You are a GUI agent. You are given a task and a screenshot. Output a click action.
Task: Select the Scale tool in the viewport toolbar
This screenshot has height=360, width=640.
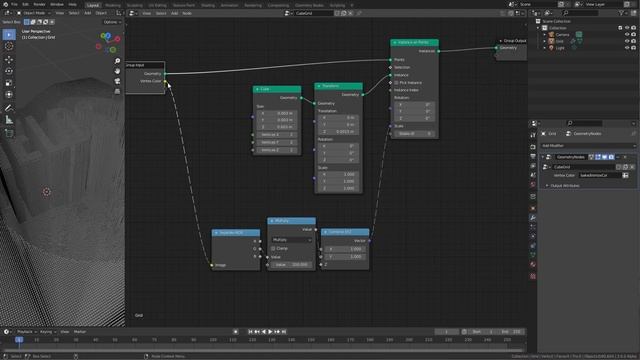(9, 83)
